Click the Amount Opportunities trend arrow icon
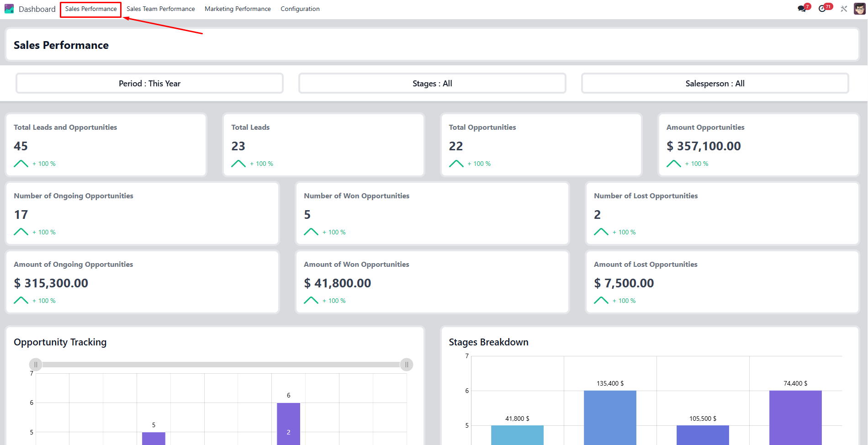 coord(673,164)
